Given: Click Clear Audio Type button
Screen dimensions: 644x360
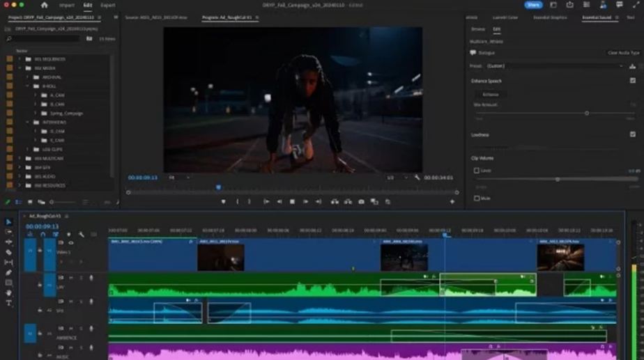Looking at the screenshot, I should [x=624, y=53].
